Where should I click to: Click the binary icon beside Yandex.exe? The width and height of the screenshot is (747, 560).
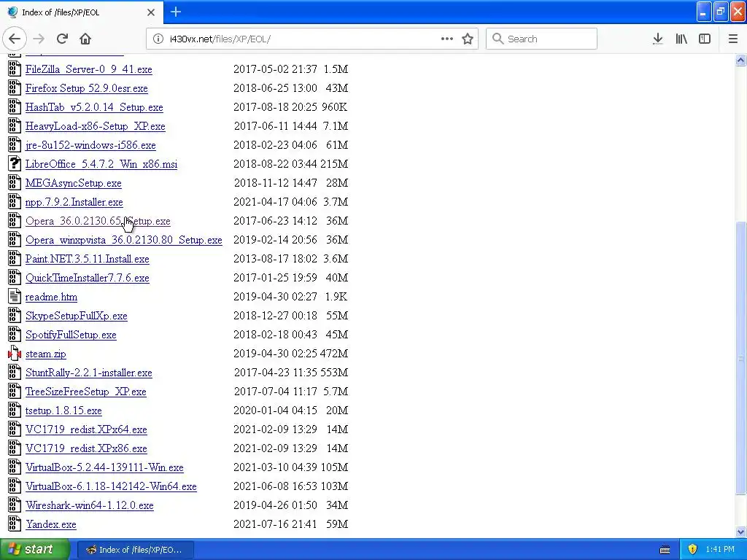point(15,524)
